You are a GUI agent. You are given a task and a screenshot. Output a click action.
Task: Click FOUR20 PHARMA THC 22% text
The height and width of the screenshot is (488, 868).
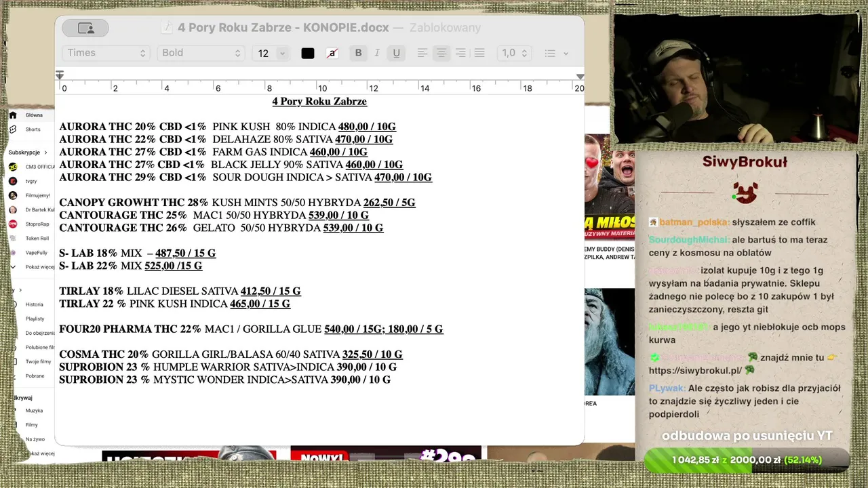[130, 329]
